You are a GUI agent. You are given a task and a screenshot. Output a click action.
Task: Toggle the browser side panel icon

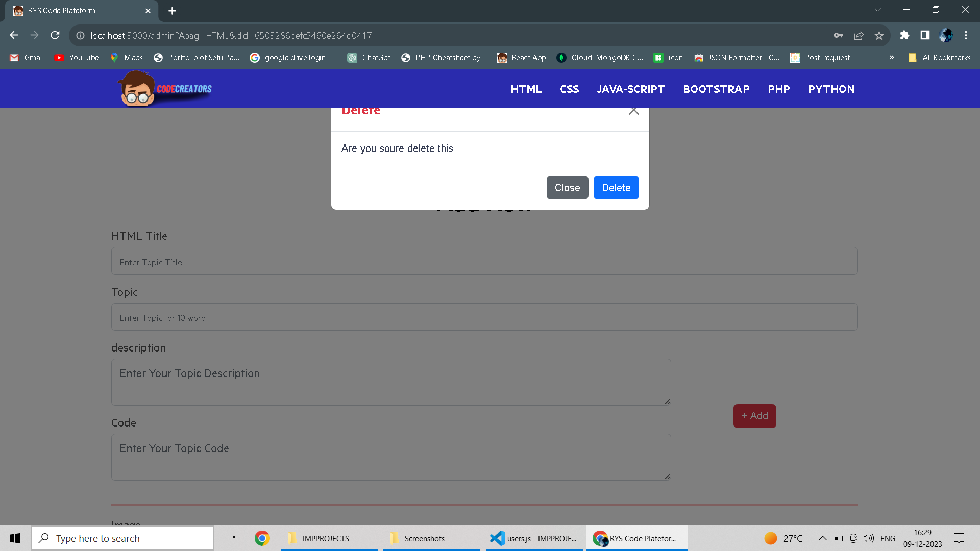(x=925, y=35)
